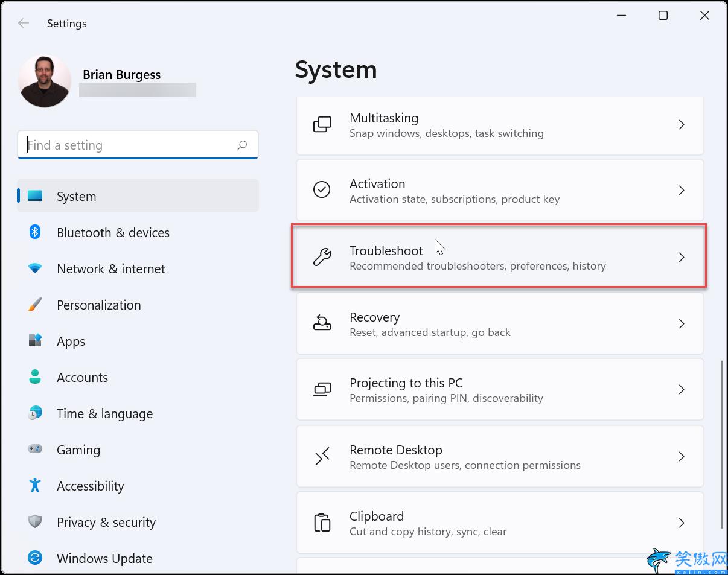Click the Bluetooth icon in the sidebar
This screenshot has height=575, width=728.
coord(35,232)
